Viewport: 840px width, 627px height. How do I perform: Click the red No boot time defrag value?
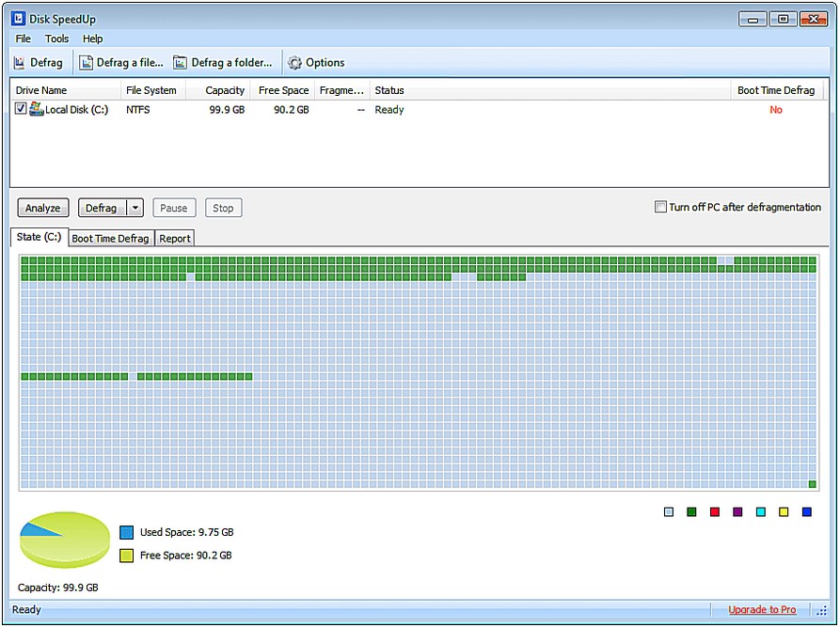click(x=776, y=110)
